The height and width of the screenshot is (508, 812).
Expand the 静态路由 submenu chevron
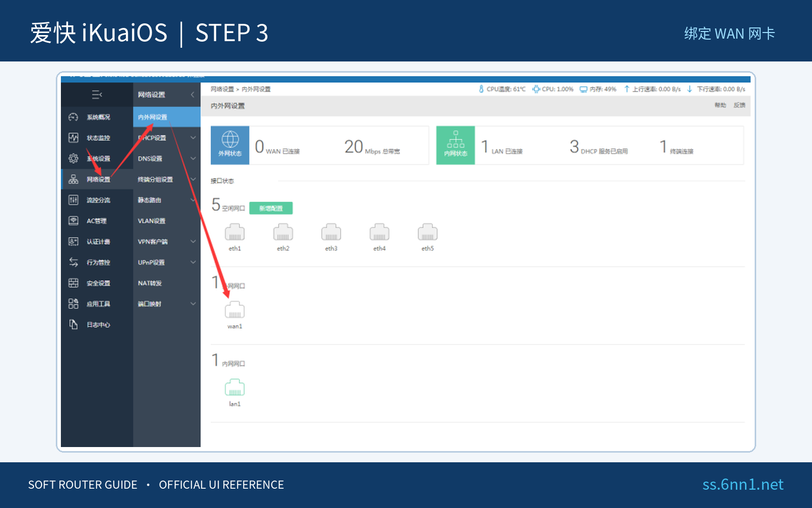point(193,200)
